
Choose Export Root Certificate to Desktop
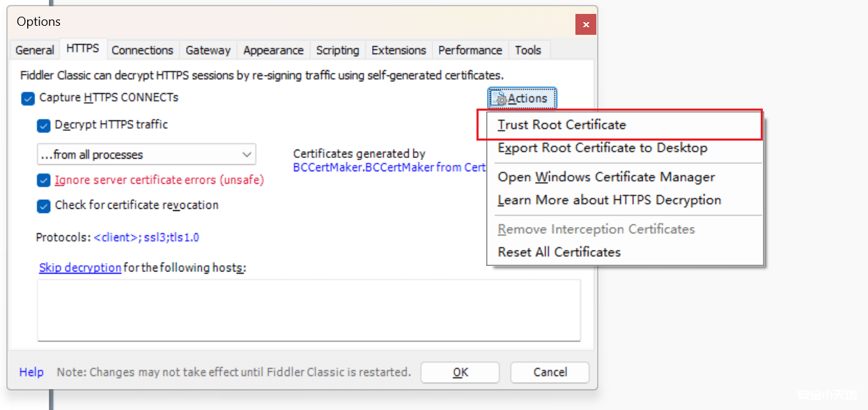point(602,148)
